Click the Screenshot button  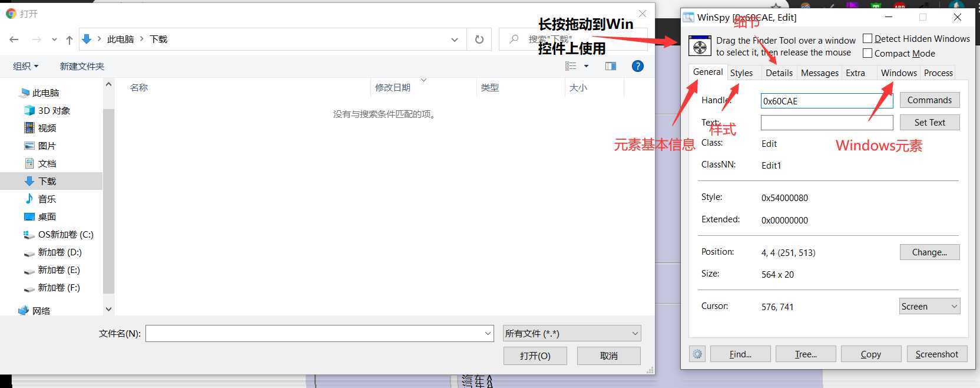point(937,354)
